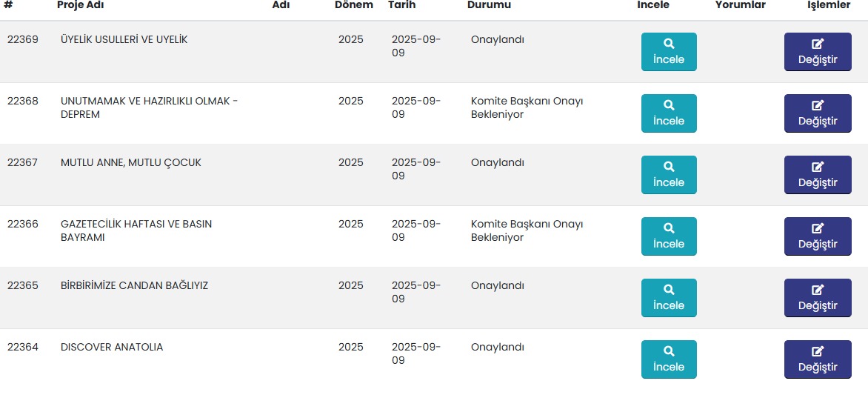The image size is (868, 395).
Task: Select the DISCOVER ANATOLIA project name
Action: click(x=112, y=347)
